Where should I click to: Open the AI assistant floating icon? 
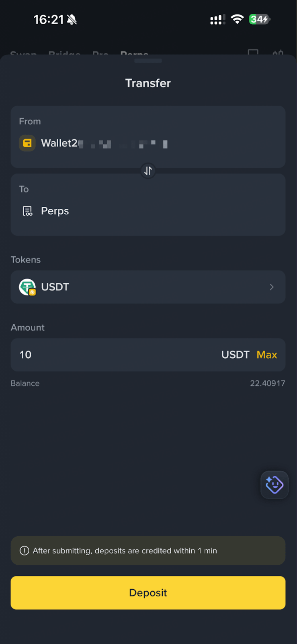[274, 485]
